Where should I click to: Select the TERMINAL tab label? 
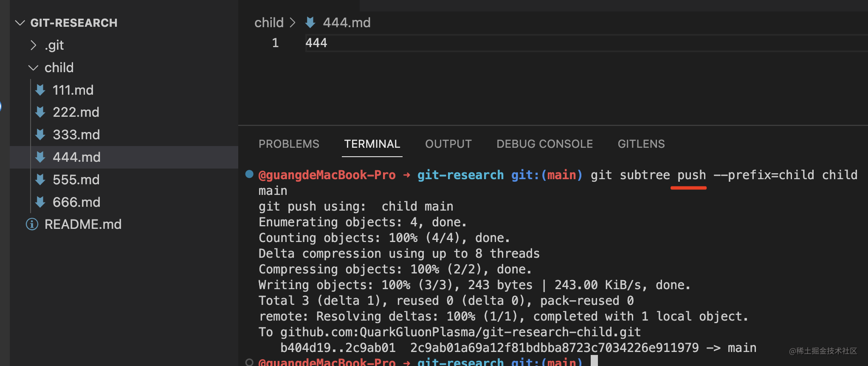[372, 144]
